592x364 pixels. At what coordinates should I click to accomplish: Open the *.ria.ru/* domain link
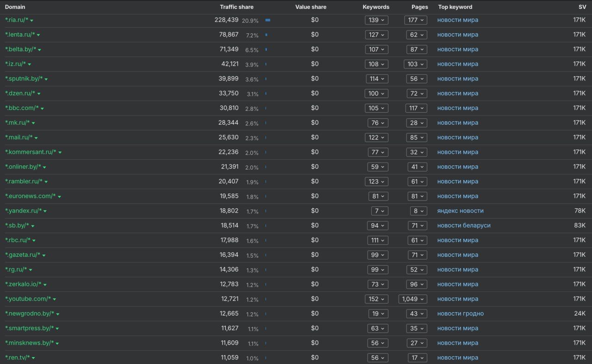17,20
